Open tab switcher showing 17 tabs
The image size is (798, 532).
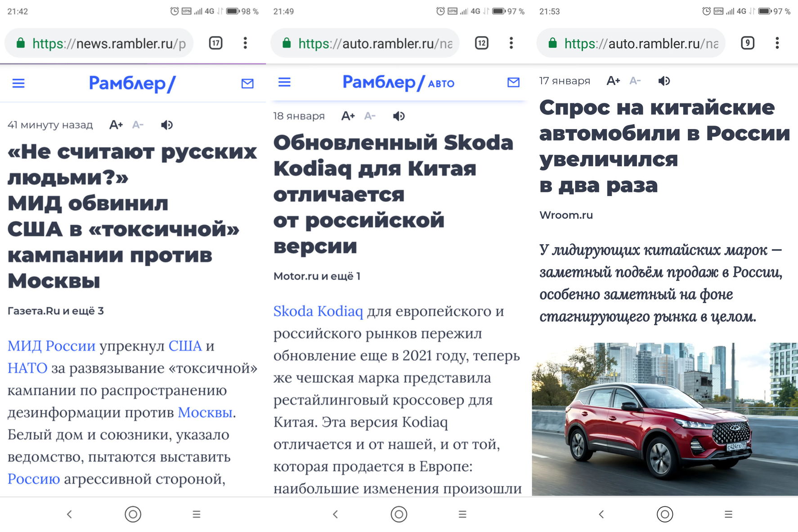tap(216, 43)
